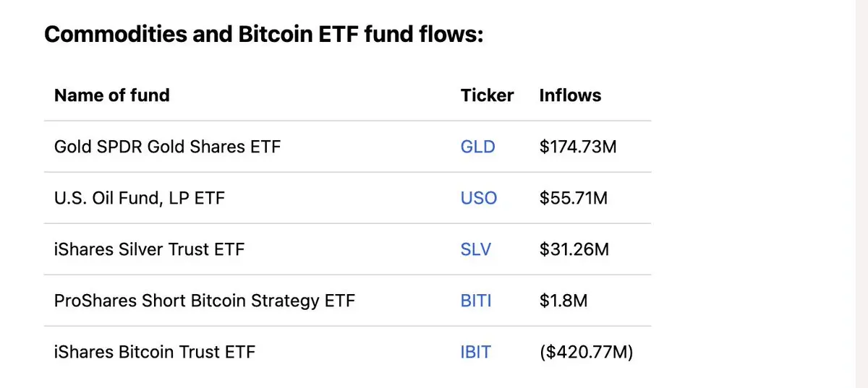
Task: Select the iShares Bitcoin Trust ETF name
Action: click(154, 353)
